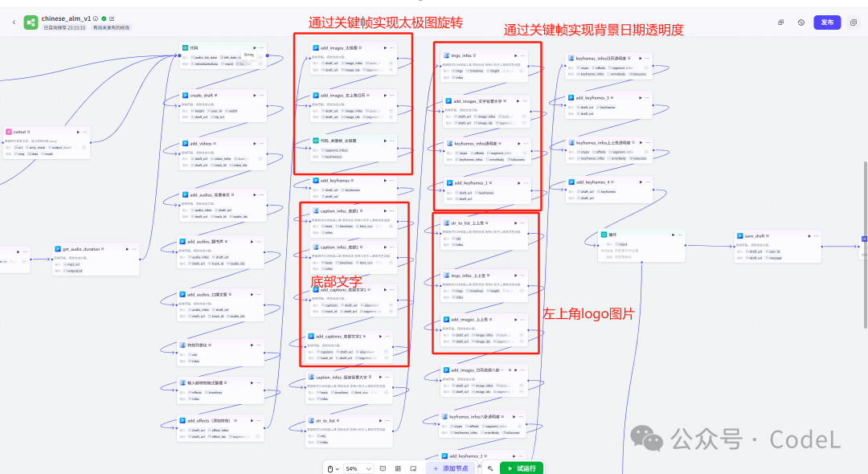Select the 特效列表化 node title

pyautogui.click(x=197, y=345)
